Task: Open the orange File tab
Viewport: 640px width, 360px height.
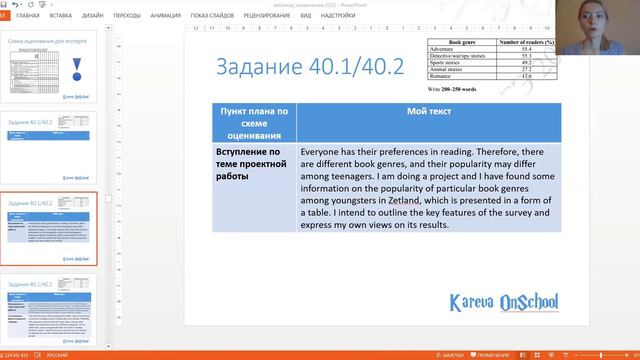Action: click(4, 16)
